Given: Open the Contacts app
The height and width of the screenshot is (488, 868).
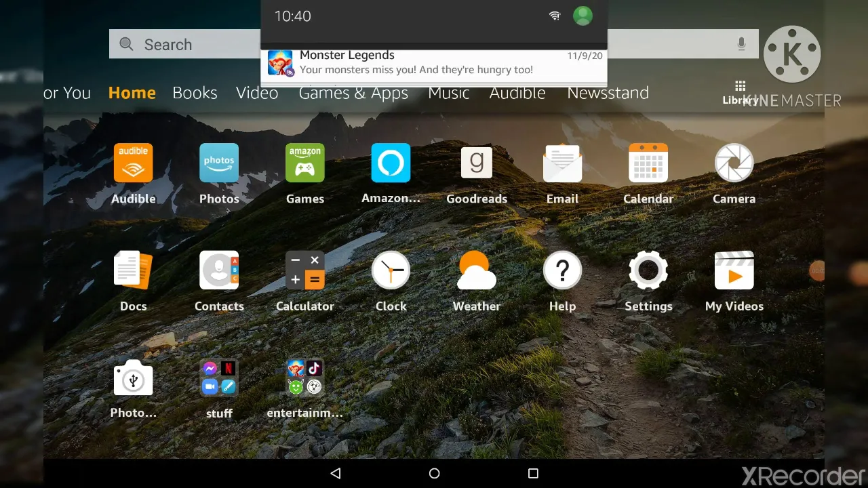Looking at the screenshot, I should tap(219, 270).
